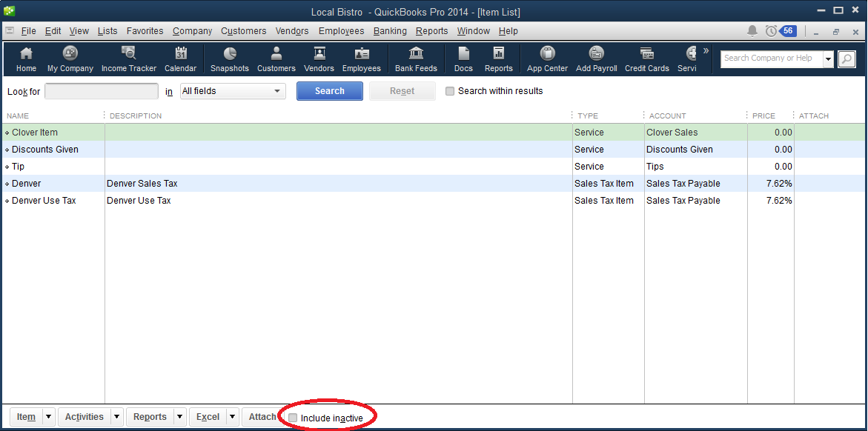
Task: Click the search magnifier button
Action: coord(847,59)
